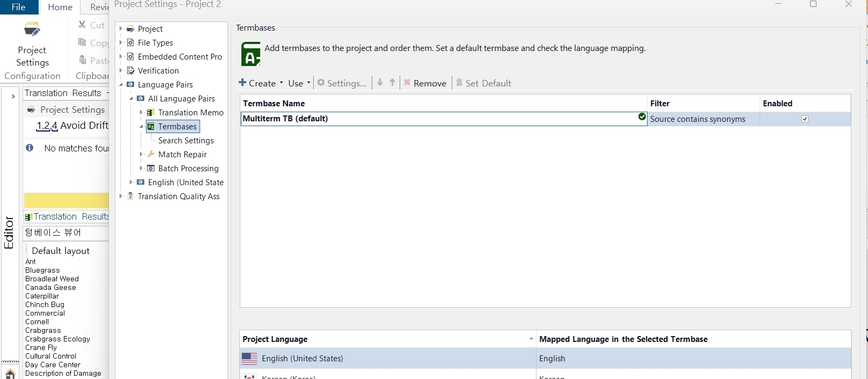Select Search Settings tree item

[x=186, y=141]
